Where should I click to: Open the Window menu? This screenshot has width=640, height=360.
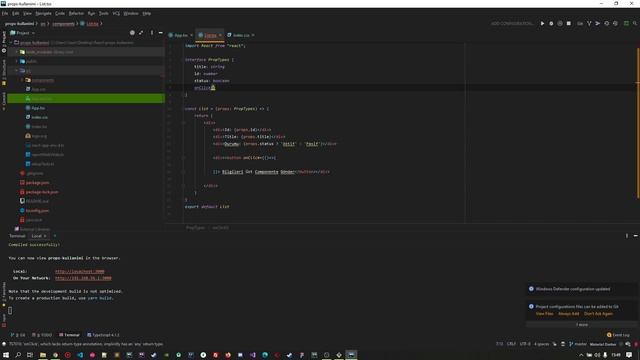pyautogui.click(x=131, y=13)
